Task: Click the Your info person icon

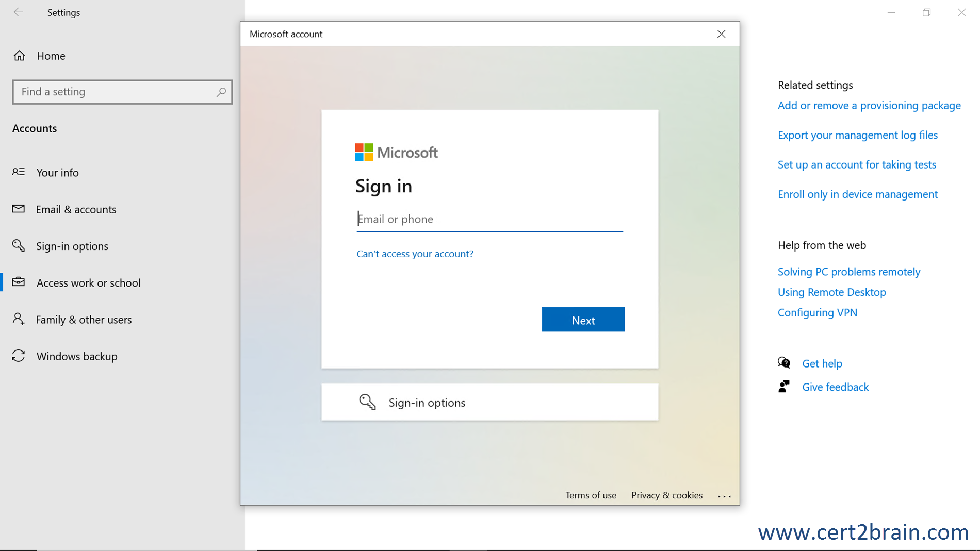Action: [19, 172]
